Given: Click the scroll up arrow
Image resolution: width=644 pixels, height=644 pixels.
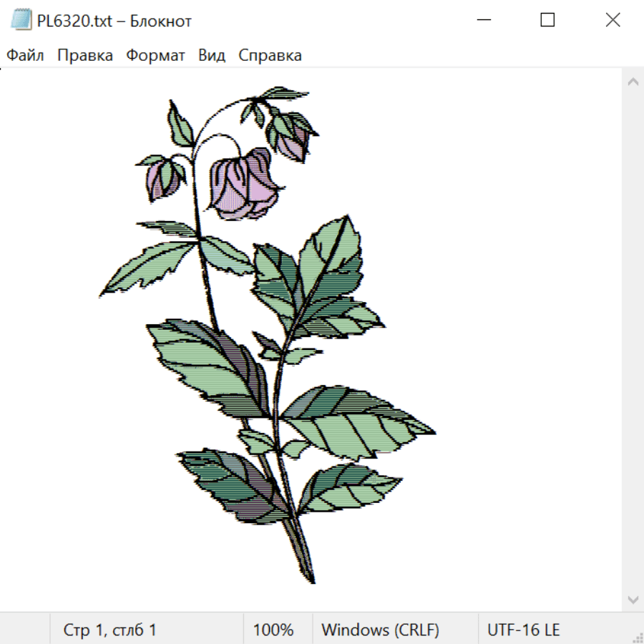Looking at the screenshot, I should click(x=633, y=82).
